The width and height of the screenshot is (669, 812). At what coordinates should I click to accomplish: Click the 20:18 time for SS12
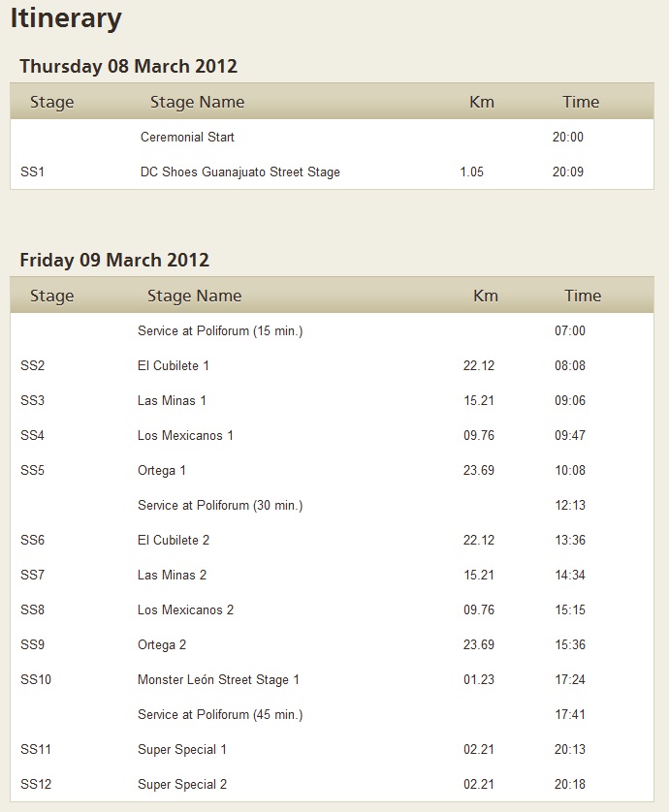(570, 785)
